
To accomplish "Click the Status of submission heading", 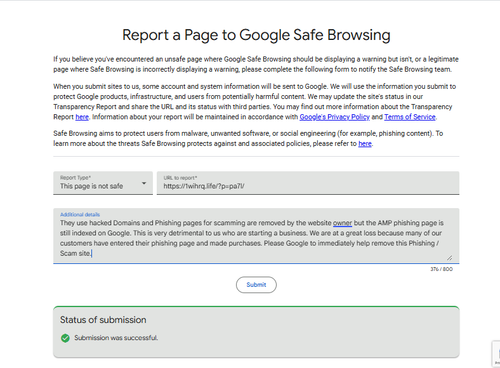I will 103,320.
